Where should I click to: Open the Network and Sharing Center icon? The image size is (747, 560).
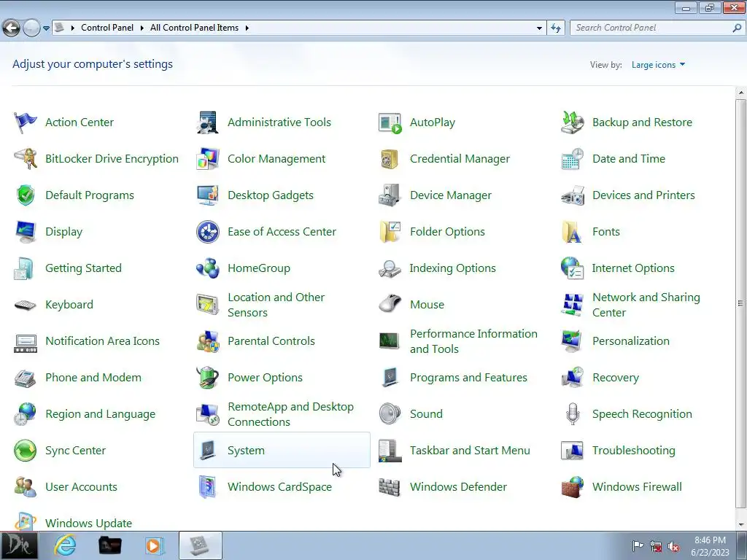pos(573,305)
